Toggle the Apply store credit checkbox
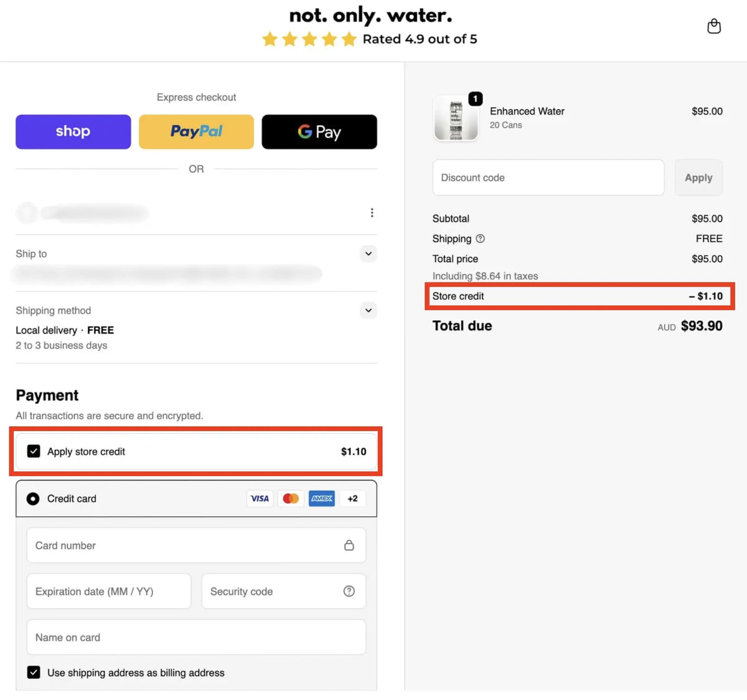Image resolution: width=747 pixels, height=700 pixels. click(x=34, y=451)
